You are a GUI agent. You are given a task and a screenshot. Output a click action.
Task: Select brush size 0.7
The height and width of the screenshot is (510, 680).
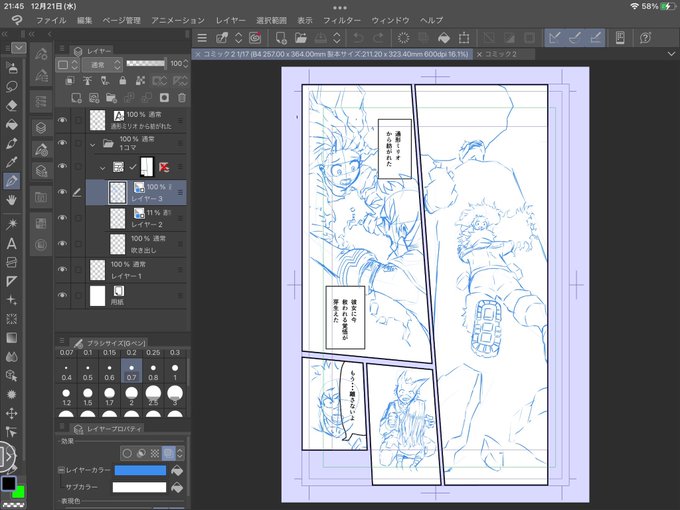(131, 371)
